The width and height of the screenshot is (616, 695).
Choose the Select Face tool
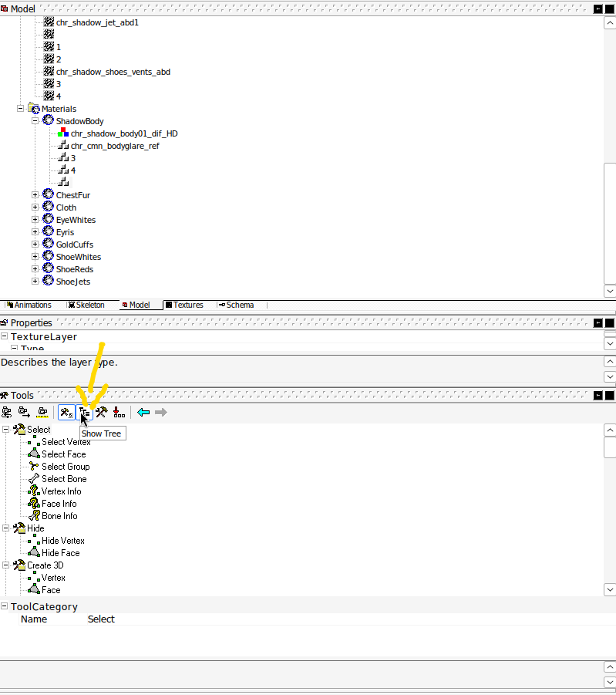coord(63,454)
